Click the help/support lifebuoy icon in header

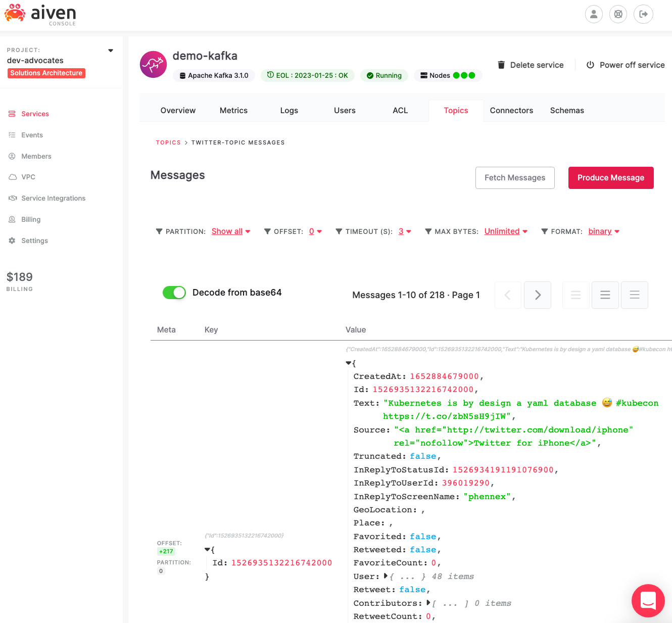(618, 14)
